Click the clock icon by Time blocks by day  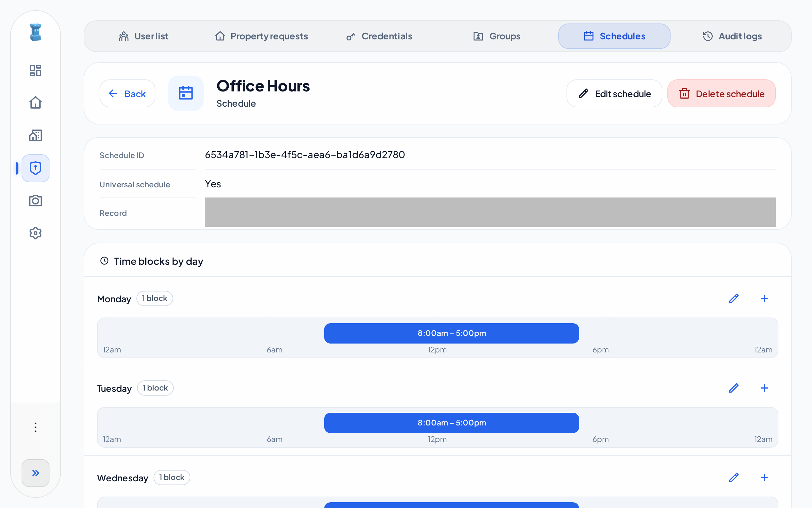coord(104,261)
